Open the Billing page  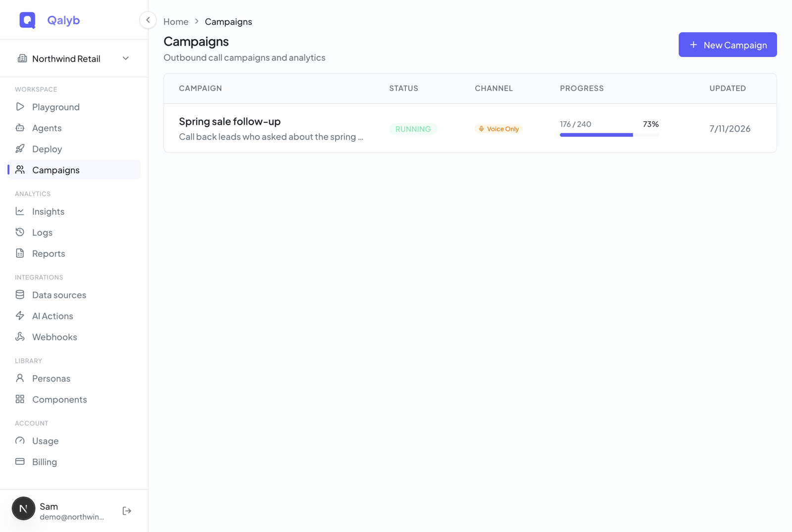click(74, 462)
